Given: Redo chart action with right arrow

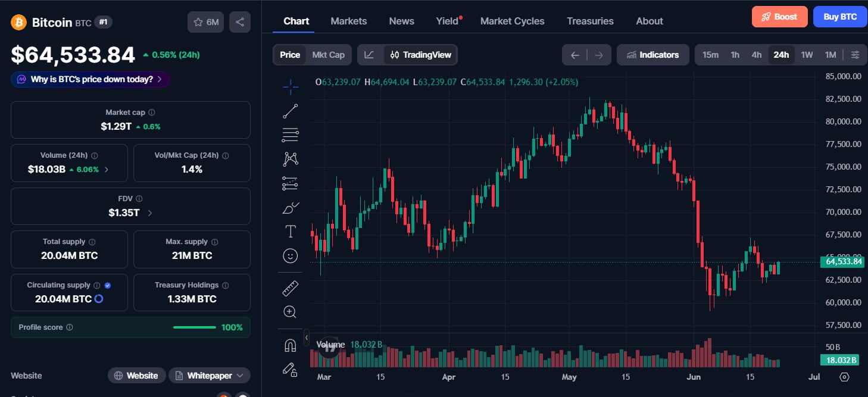Looking at the screenshot, I should click(599, 55).
